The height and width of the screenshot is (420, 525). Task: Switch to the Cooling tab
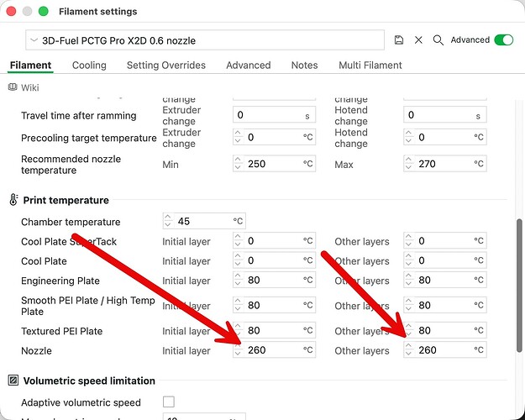[x=89, y=65]
